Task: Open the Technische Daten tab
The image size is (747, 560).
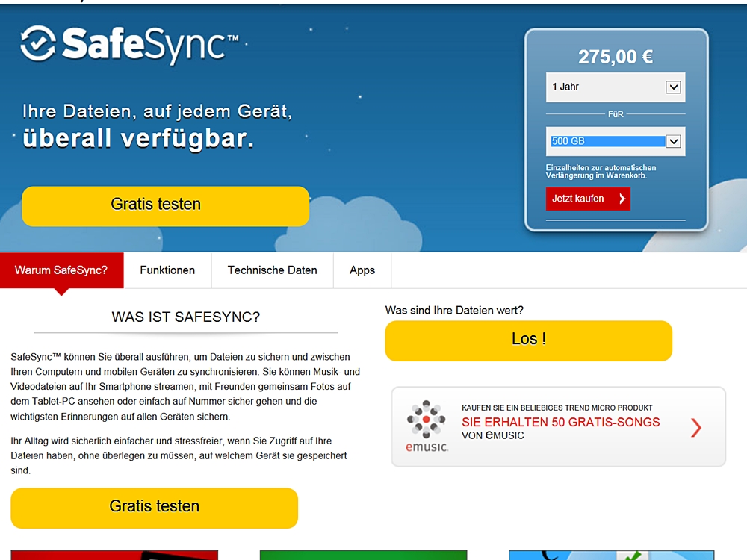Action: point(272,270)
